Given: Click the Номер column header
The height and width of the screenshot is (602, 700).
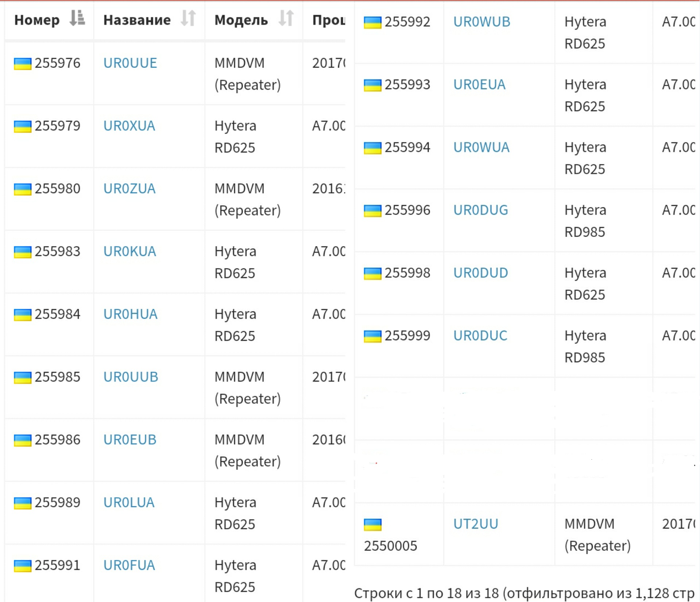Looking at the screenshot, I should [37, 20].
